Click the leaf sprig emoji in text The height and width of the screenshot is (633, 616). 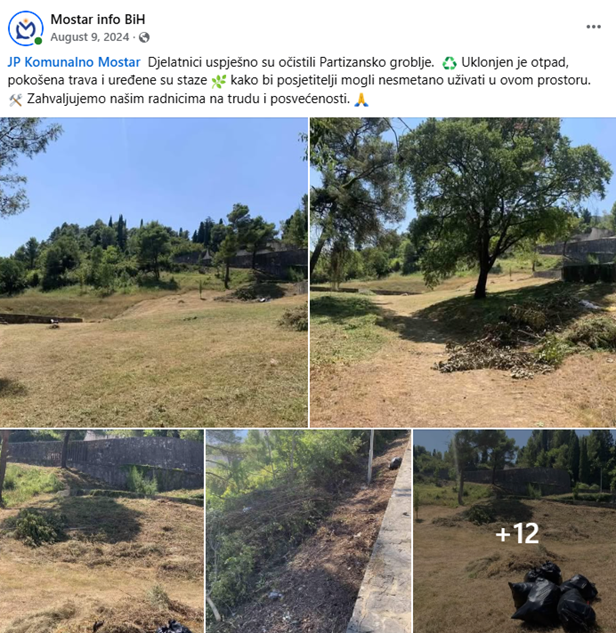(x=218, y=81)
